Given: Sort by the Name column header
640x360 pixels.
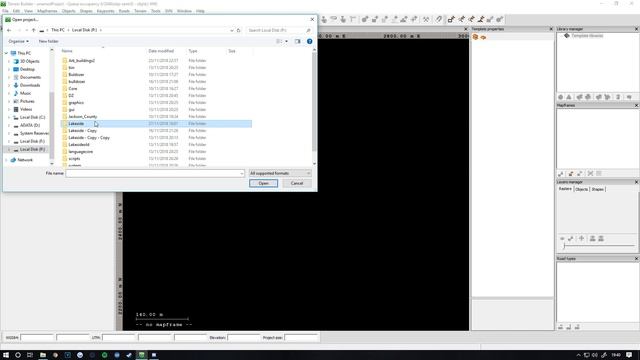Looking at the screenshot, I should tap(67, 51).
